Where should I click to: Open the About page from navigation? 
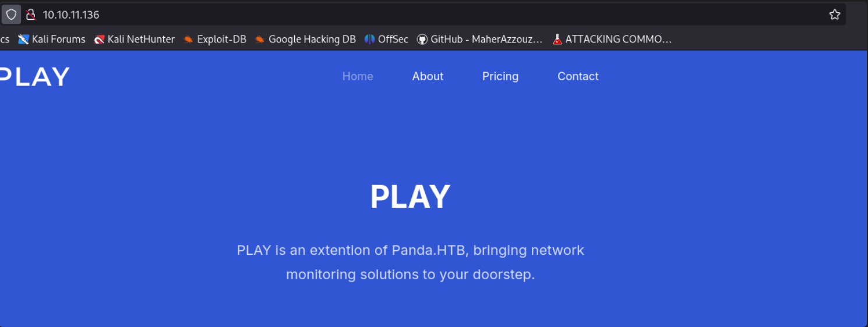428,76
